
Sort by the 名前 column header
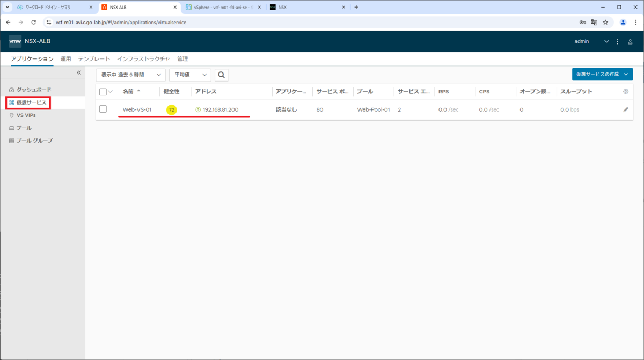[128, 92]
